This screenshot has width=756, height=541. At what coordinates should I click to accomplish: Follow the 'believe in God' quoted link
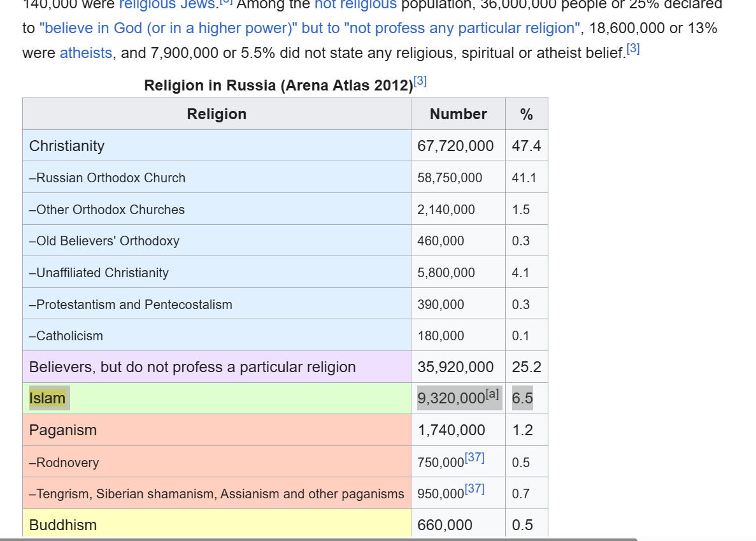tap(310, 28)
